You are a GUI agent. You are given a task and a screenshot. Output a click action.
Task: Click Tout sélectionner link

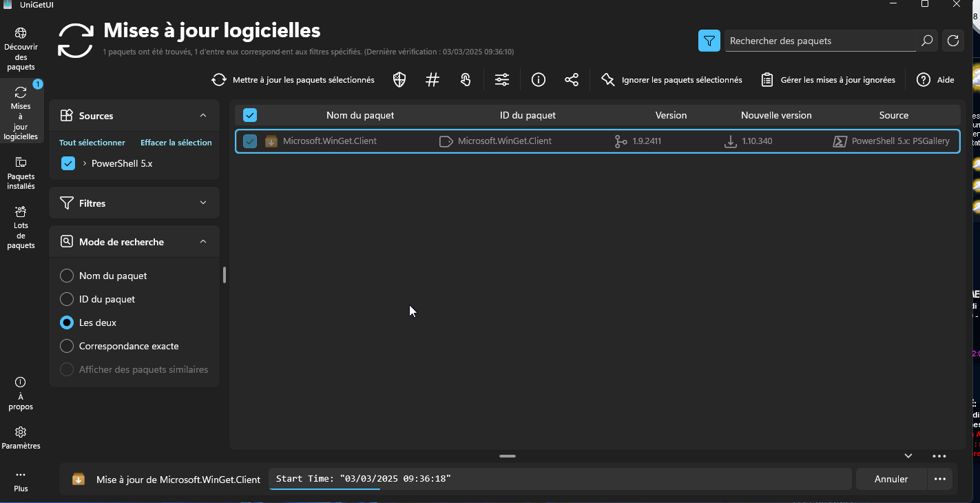pyautogui.click(x=92, y=143)
